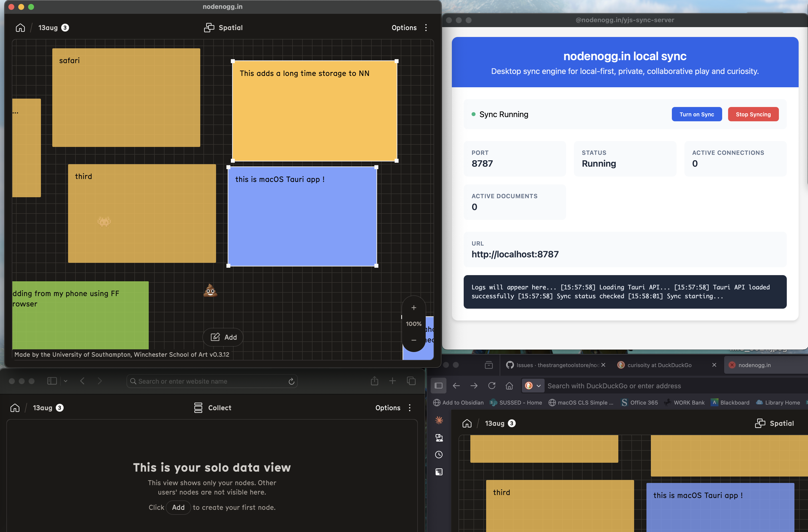The image size is (808, 532).
Task: Open the vertical dots menu next to Options
Action: click(426, 27)
